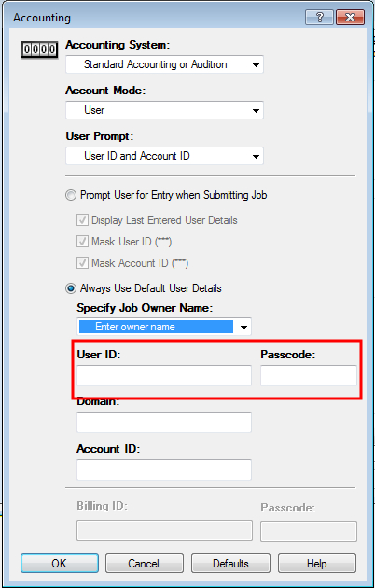Open the Accounting System dropdown

pos(164,64)
